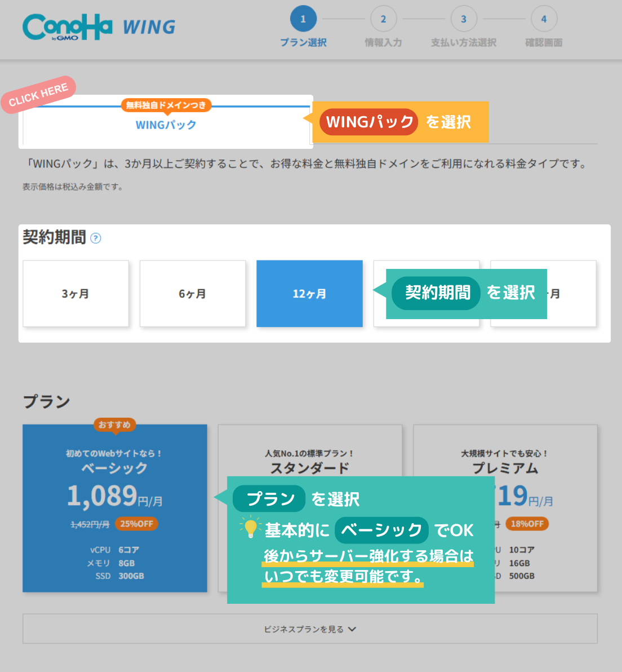Click the 無料独自ドメインつき label

pos(166,105)
